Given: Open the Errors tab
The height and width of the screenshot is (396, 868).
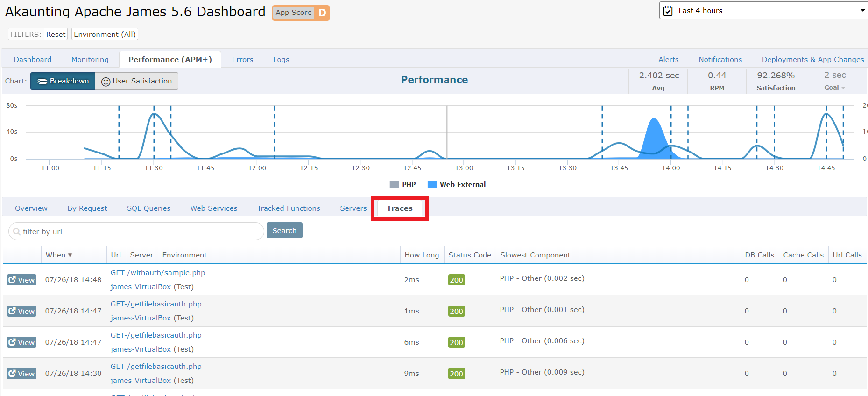Looking at the screenshot, I should point(242,60).
